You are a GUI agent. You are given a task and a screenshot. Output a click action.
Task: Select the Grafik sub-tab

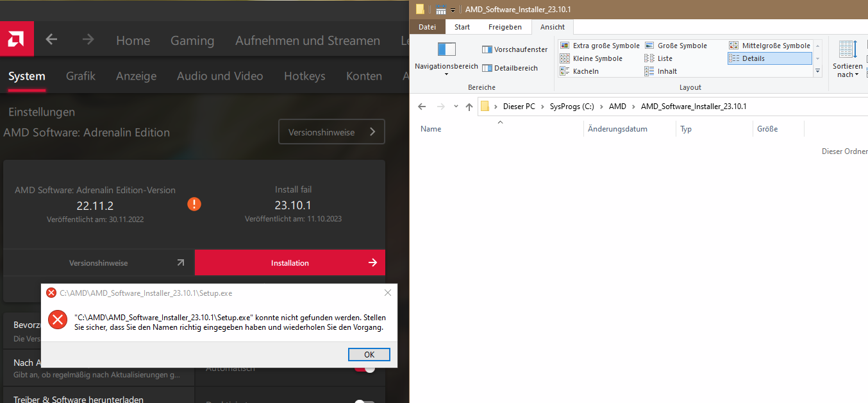click(x=81, y=76)
